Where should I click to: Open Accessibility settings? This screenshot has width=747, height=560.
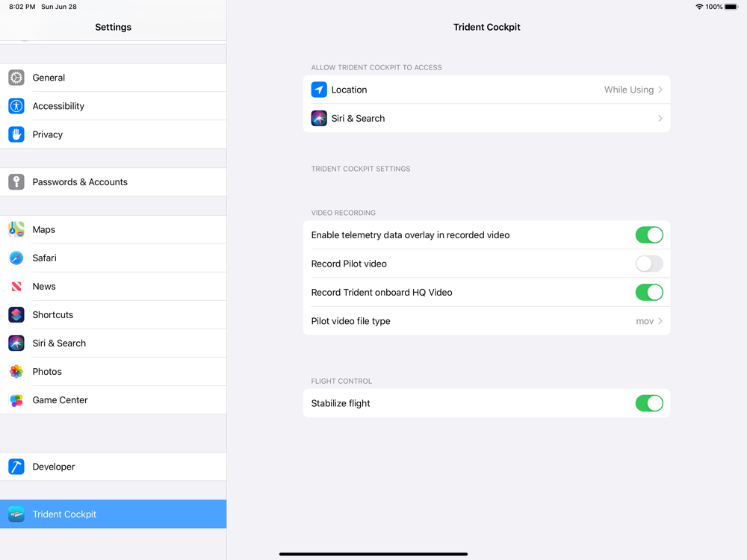tap(113, 106)
